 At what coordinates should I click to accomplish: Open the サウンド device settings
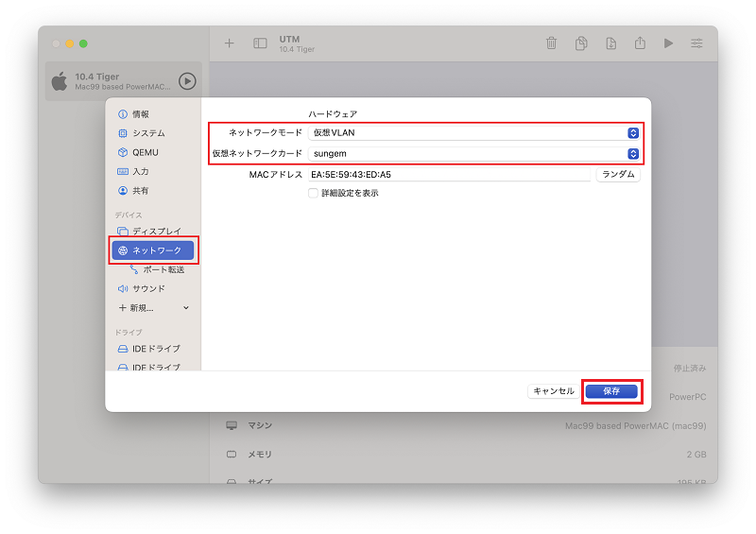153,288
